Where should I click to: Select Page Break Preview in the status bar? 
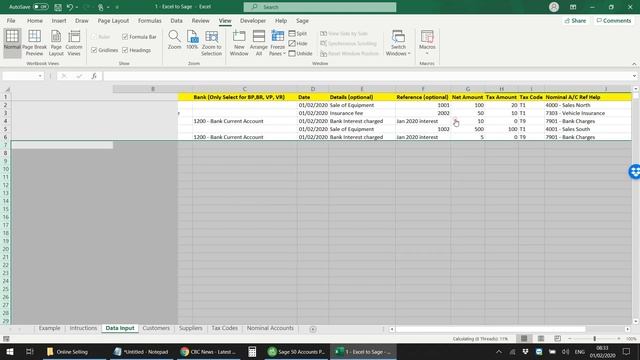point(558,338)
